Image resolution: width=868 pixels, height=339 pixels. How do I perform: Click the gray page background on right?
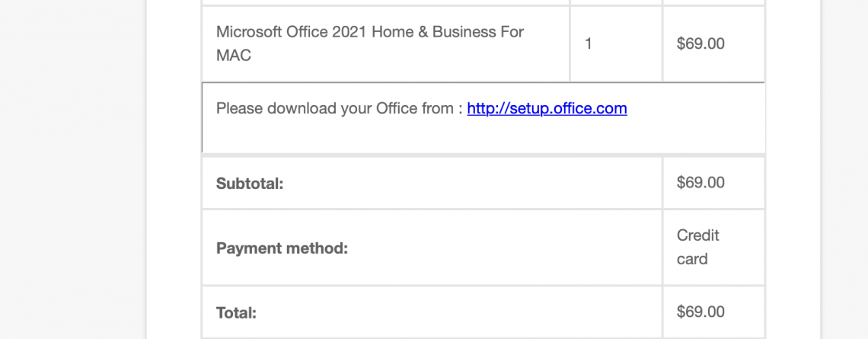pos(844,168)
